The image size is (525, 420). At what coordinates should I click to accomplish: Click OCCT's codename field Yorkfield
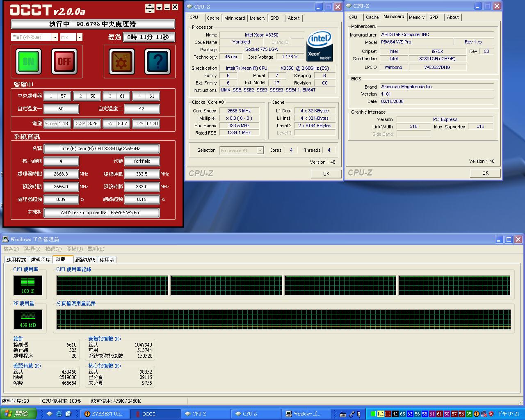(x=142, y=161)
